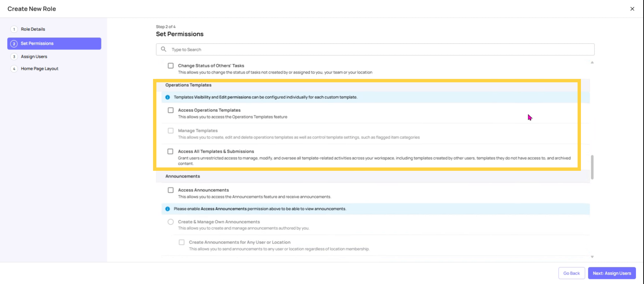644x284 pixels.
Task: Click step 3 number circle icon
Action: [x=14, y=57]
